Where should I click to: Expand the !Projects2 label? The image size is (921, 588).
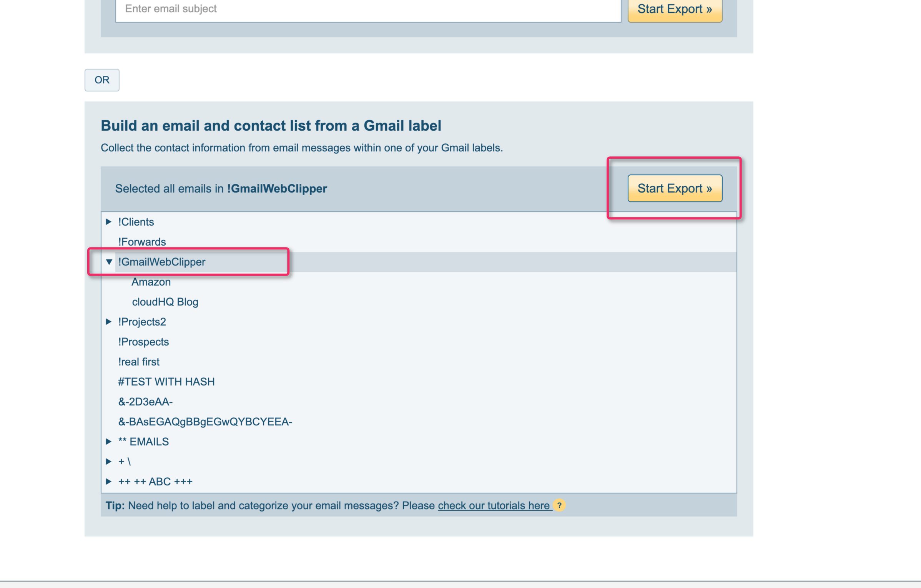point(109,322)
